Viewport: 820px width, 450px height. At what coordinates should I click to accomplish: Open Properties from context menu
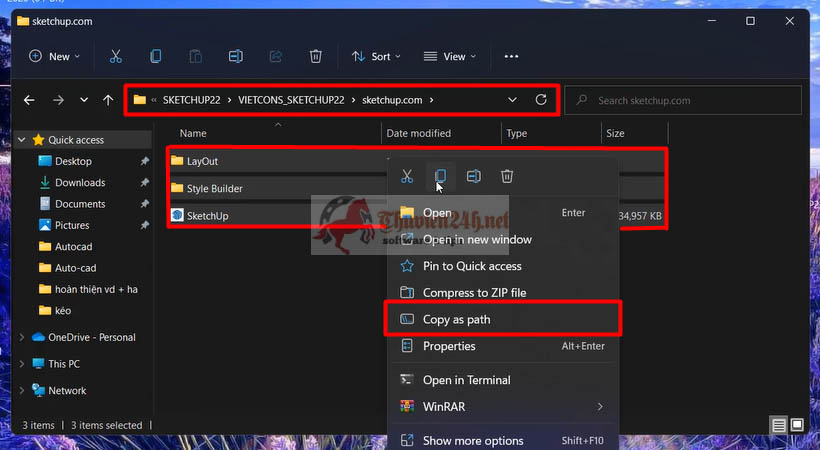pos(502,346)
